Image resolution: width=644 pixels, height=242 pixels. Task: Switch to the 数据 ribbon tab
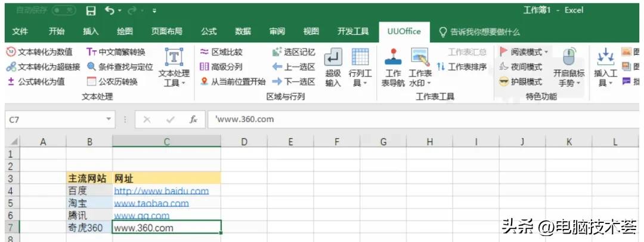tap(243, 31)
